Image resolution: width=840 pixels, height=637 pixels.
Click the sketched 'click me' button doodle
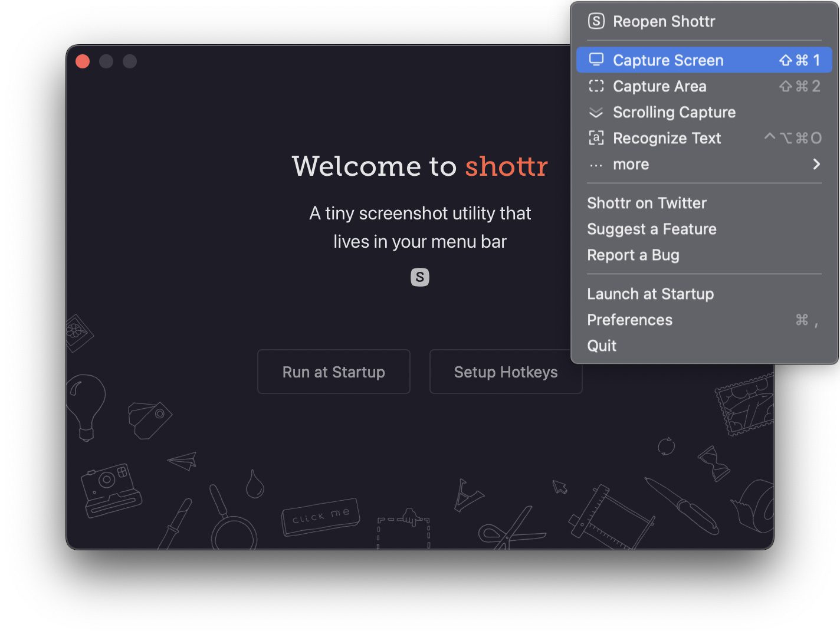321,517
